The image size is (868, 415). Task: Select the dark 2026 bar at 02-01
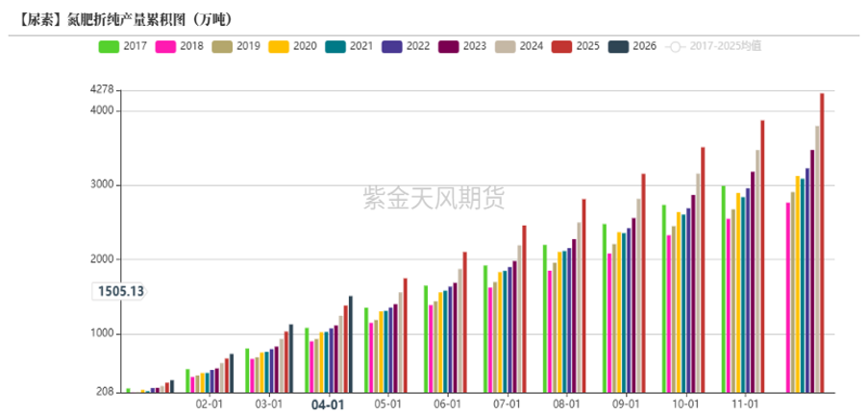[232, 374]
